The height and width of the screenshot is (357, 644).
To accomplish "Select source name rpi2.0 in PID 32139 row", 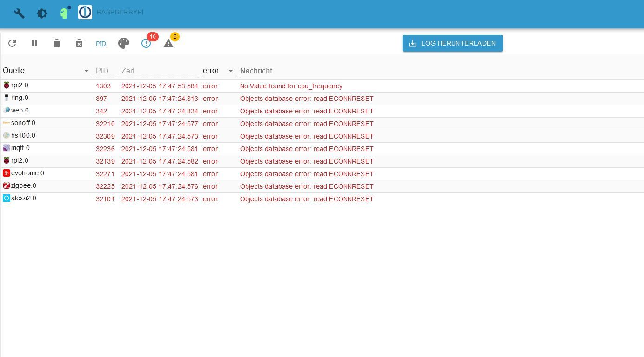I will (x=20, y=161).
